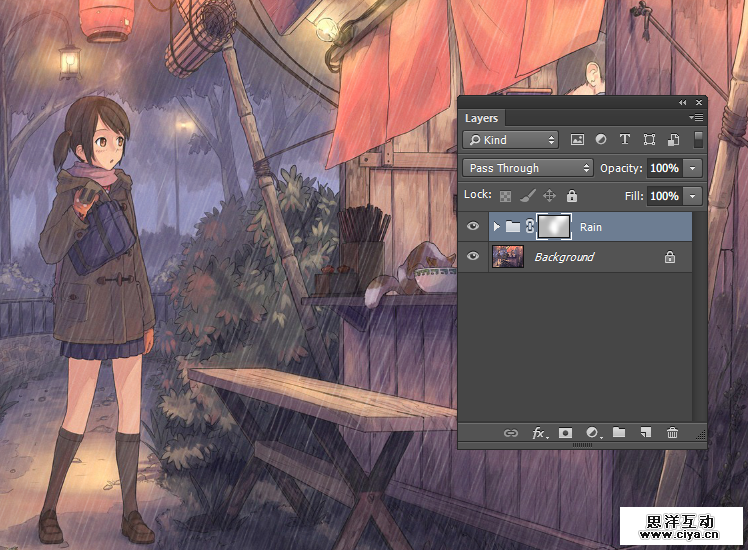This screenshot has width=748, height=550.
Task: Create a new layer from bottom bar
Action: (x=645, y=433)
